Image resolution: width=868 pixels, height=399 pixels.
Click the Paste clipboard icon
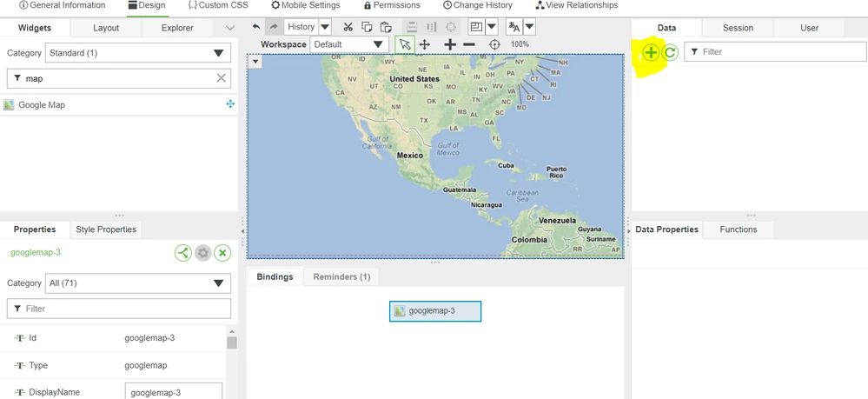(x=386, y=27)
